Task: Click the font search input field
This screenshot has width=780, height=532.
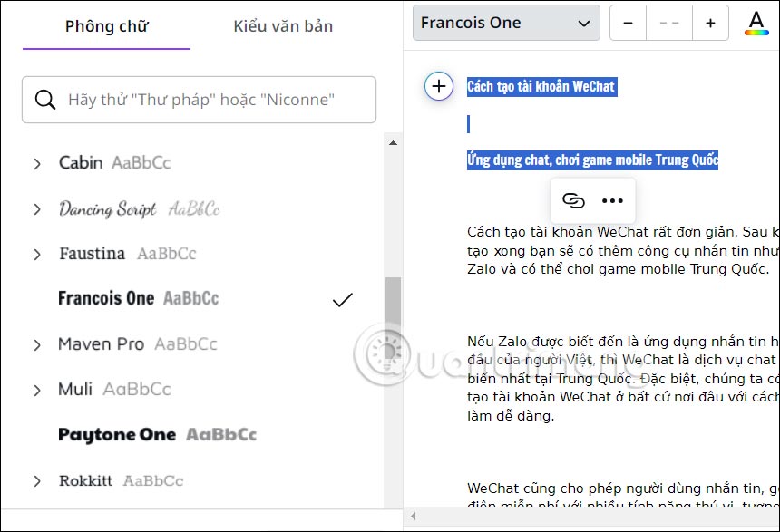Action: (200, 100)
